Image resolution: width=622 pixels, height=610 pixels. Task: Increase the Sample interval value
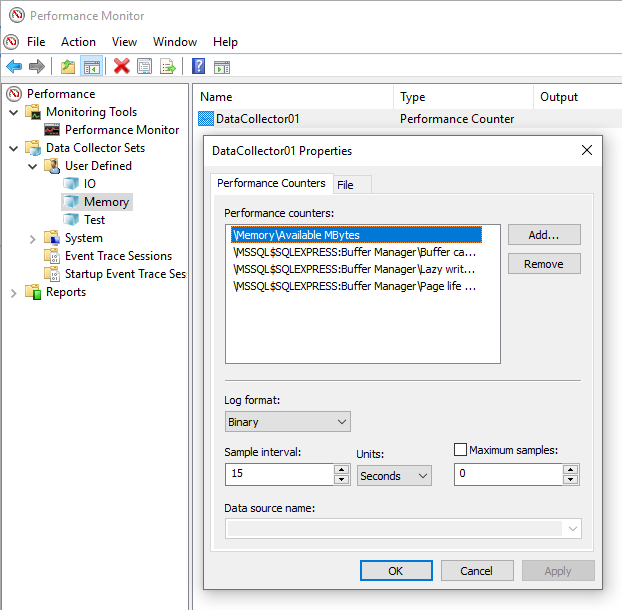point(342,470)
